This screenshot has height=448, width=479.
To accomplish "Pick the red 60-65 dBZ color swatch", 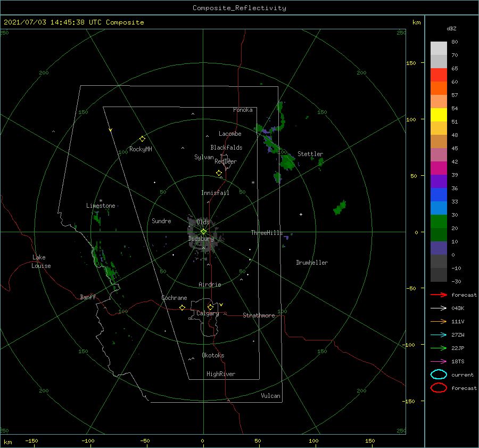I will pos(439,75).
